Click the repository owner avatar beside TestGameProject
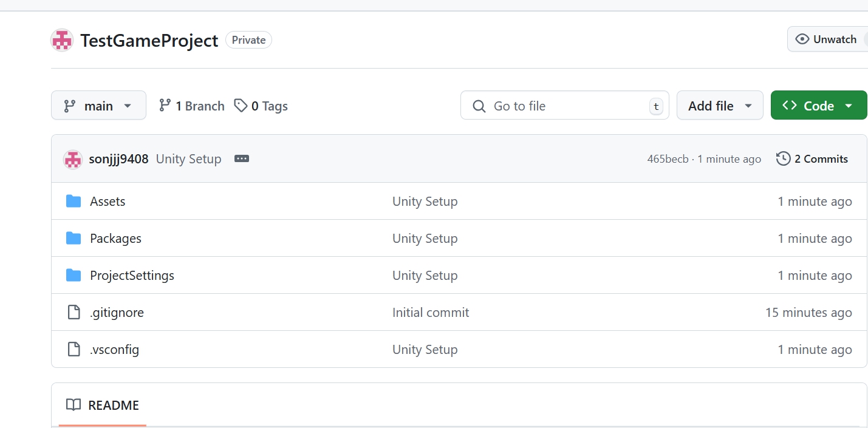 [62, 40]
